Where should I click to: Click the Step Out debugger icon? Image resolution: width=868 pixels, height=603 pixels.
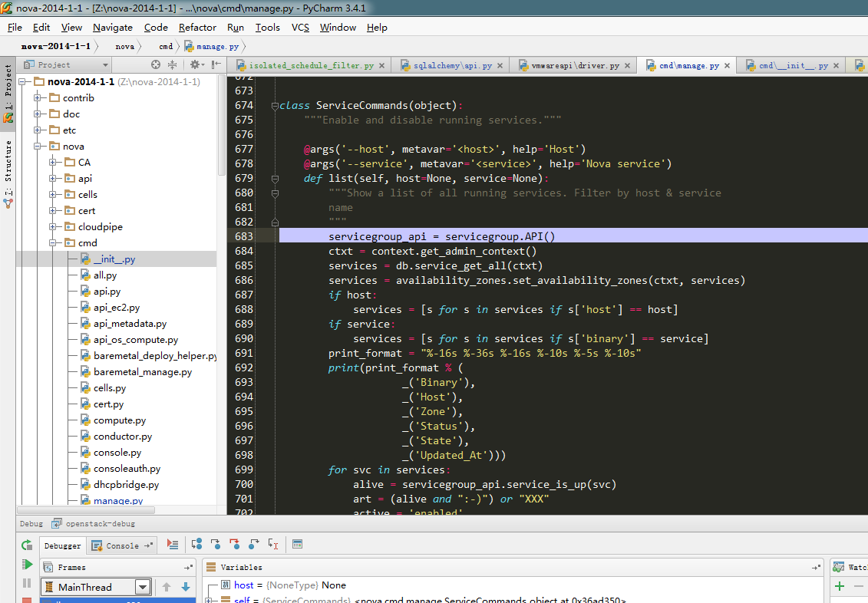(253, 545)
